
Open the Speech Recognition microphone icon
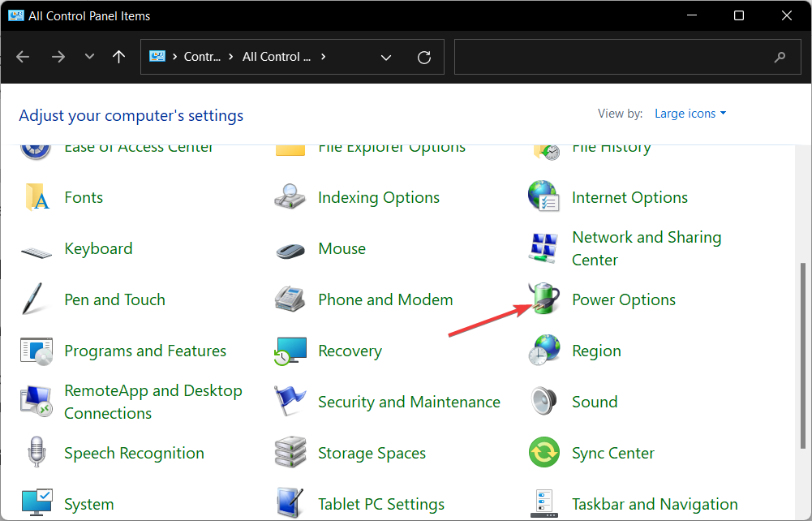pos(37,451)
